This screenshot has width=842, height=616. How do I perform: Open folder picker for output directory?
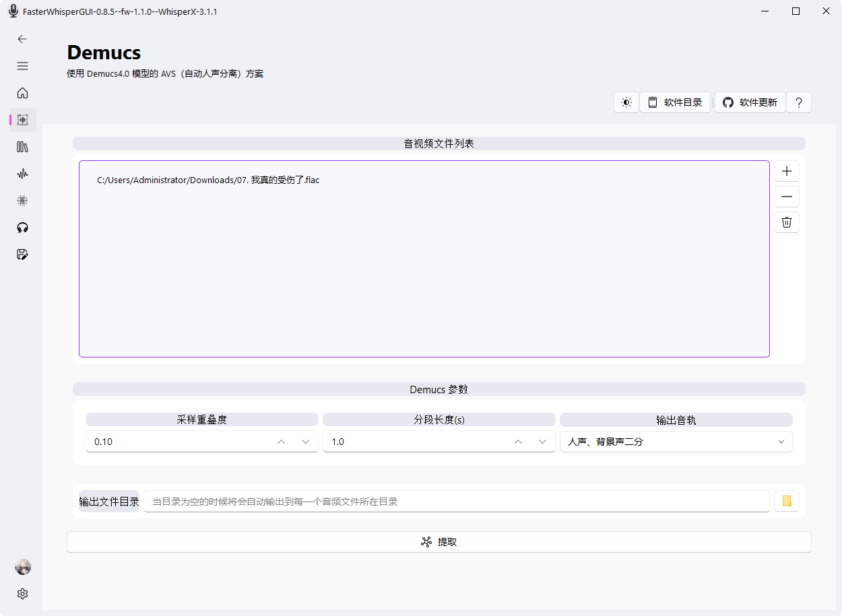click(x=786, y=501)
